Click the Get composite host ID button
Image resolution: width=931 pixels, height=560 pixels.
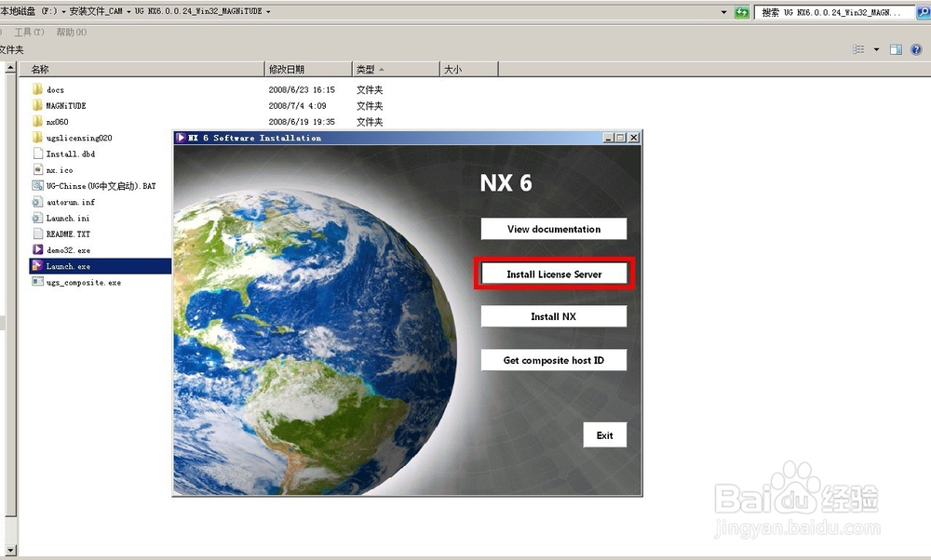(x=553, y=360)
